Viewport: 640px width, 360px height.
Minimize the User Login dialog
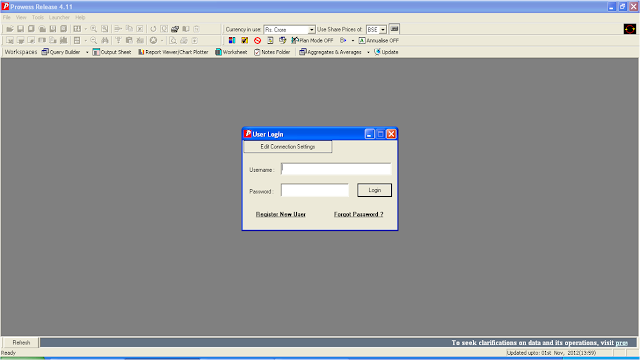point(369,134)
